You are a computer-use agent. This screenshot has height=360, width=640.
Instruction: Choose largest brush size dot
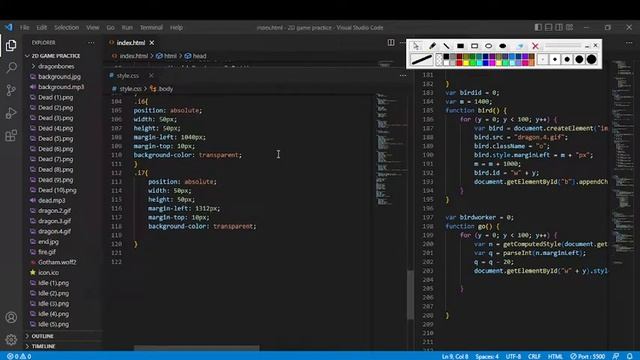[x=591, y=59]
